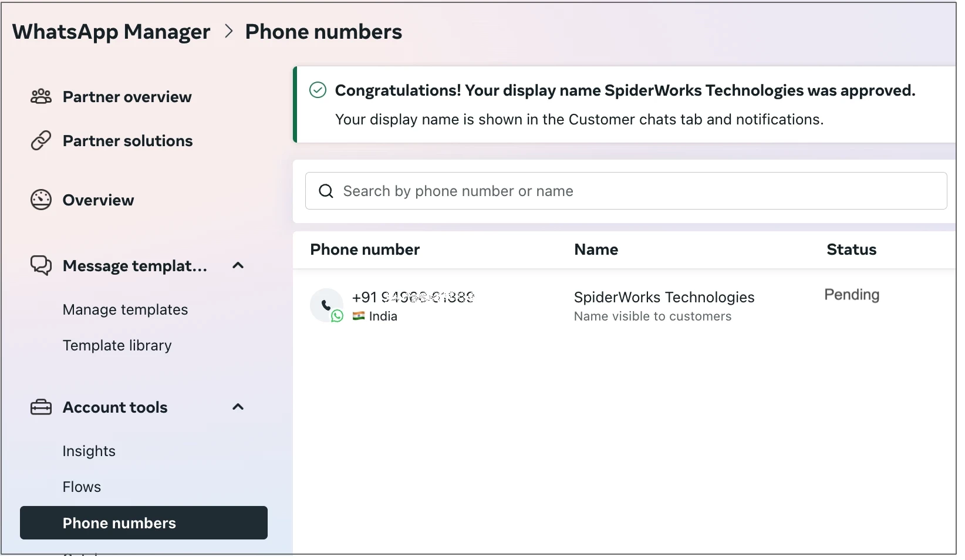Open the Flows page
The height and width of the screenshot is (560, 965).
(82, 486)
